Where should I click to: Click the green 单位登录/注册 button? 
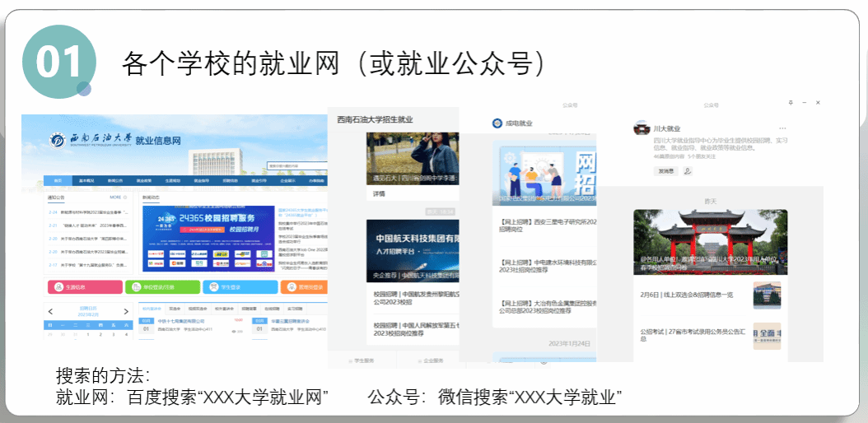161,287
